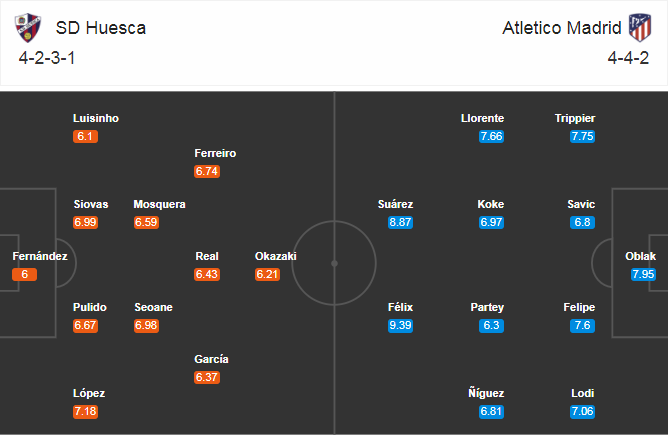Image resolution: width=668 pixels, height=435 pixels.
Task: Select Partey's 6.3 rating badge
Action: pyautogui.click(x=490, y=325)
